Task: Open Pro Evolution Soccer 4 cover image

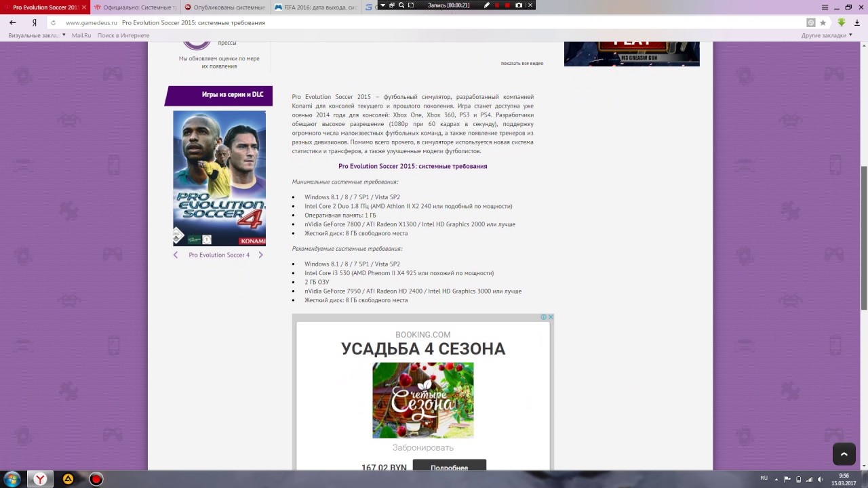Action: point(219,178)
